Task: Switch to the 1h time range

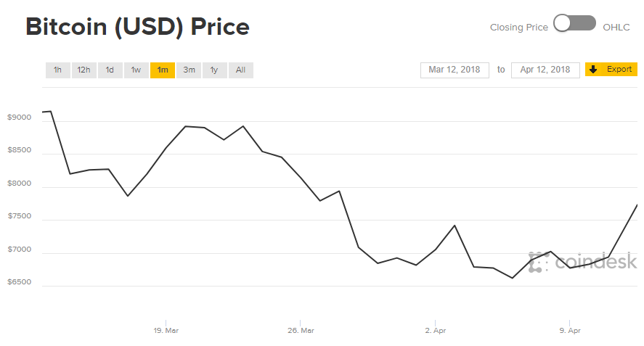Action: click(57, 70)
